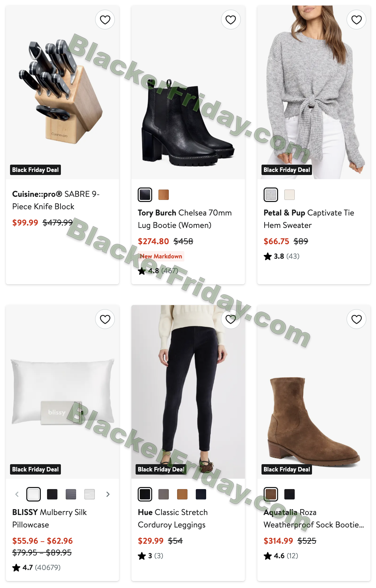Open Cuisine::pro SABRE 9-Piece Knife Block link
Screen dimensions: 376x588
click(56, 200)
